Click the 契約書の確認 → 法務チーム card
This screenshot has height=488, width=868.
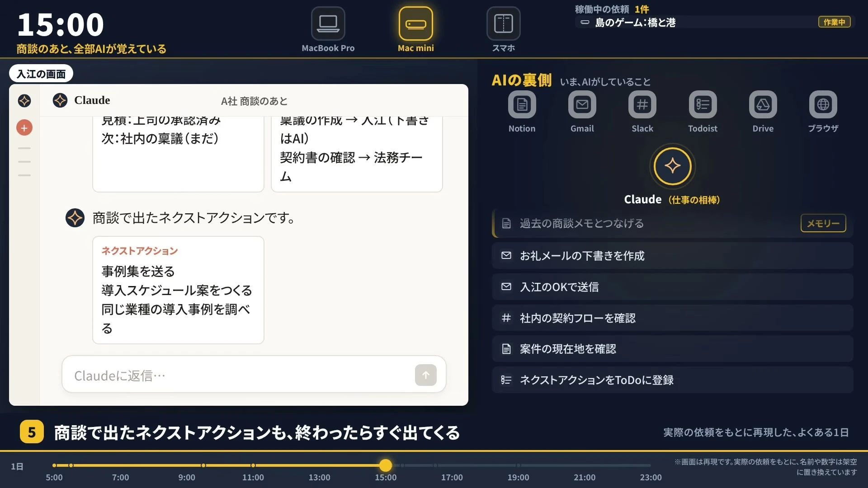click(357, 154)
